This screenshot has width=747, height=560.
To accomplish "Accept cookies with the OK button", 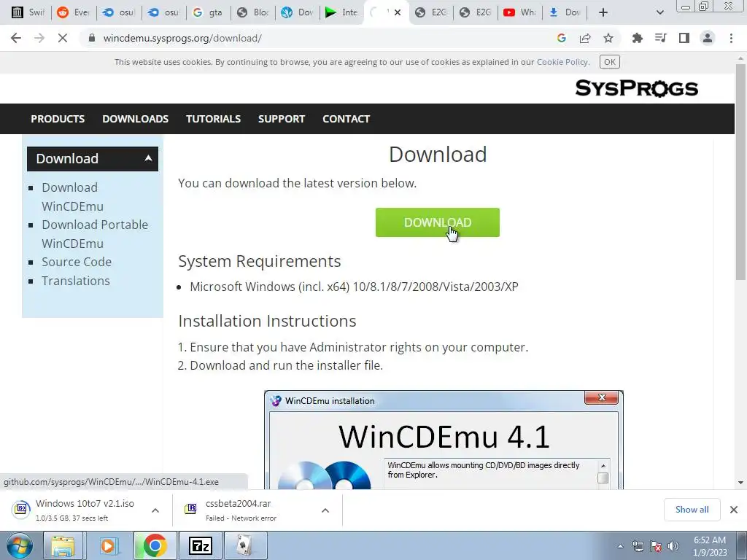I will (x=609, y=62).
